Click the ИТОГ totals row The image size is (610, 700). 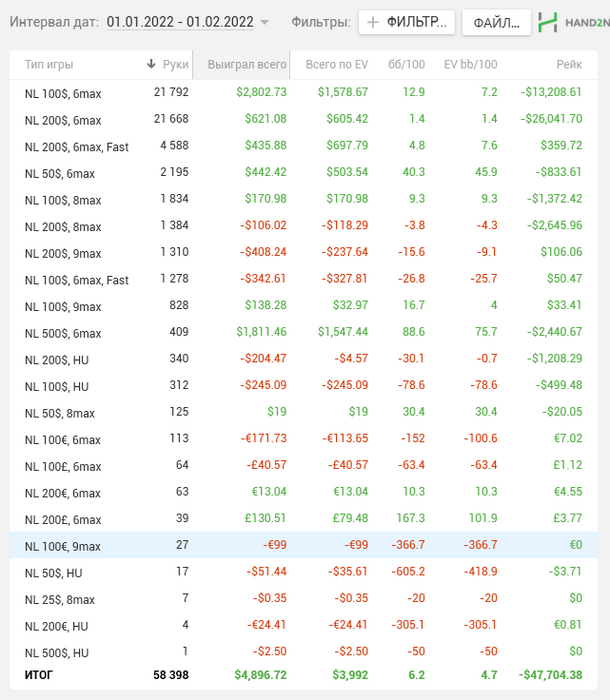303,675
